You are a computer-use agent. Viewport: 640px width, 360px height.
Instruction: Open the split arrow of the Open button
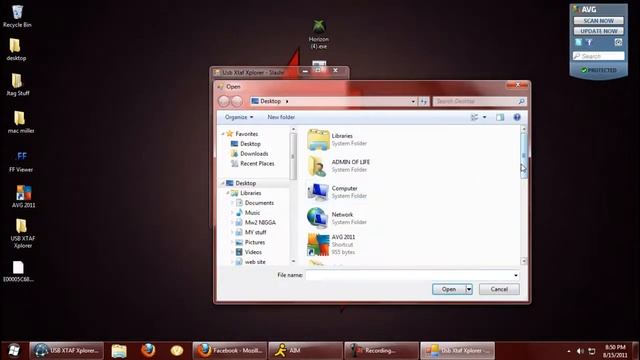click(469, 289)
